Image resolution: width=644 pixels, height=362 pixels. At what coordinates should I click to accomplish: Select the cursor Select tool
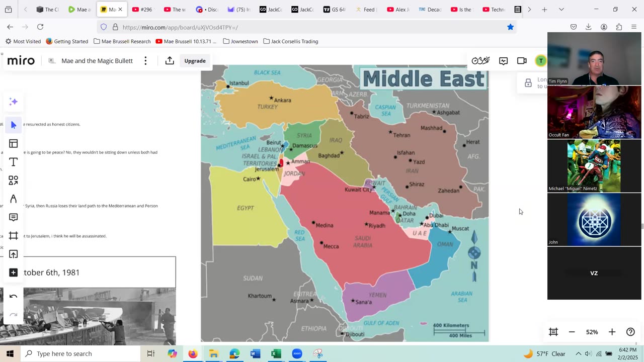(x=14, y=125)
